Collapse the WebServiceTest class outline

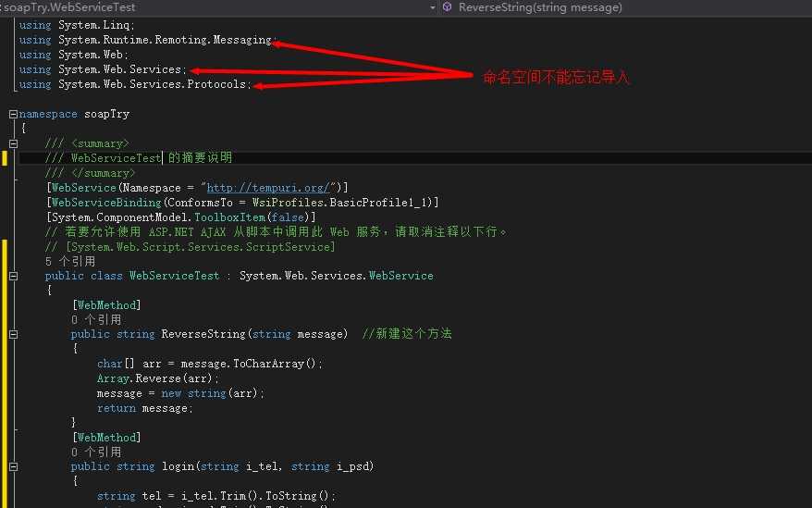point(13,276)
